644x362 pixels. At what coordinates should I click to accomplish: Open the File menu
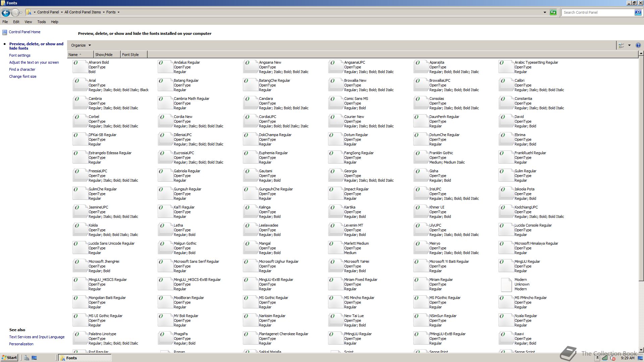[x=5, y=22]
